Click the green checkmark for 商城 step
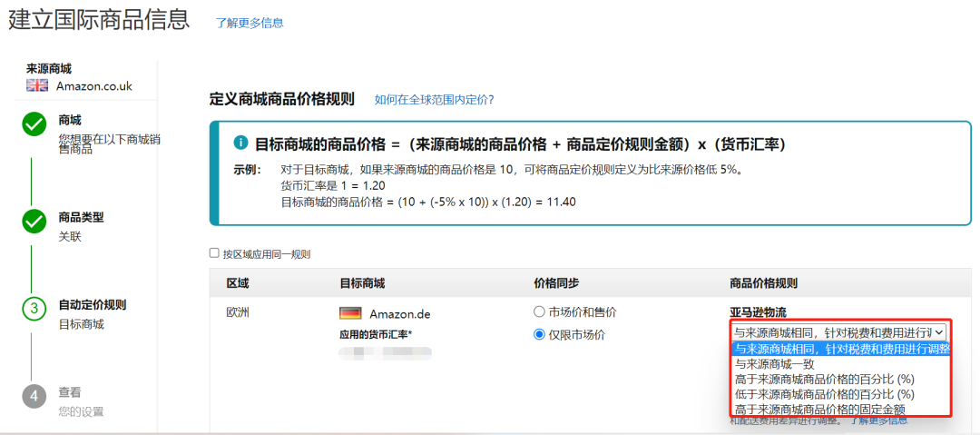The height and width of the screenshot is (435, 980). point(34,124)
